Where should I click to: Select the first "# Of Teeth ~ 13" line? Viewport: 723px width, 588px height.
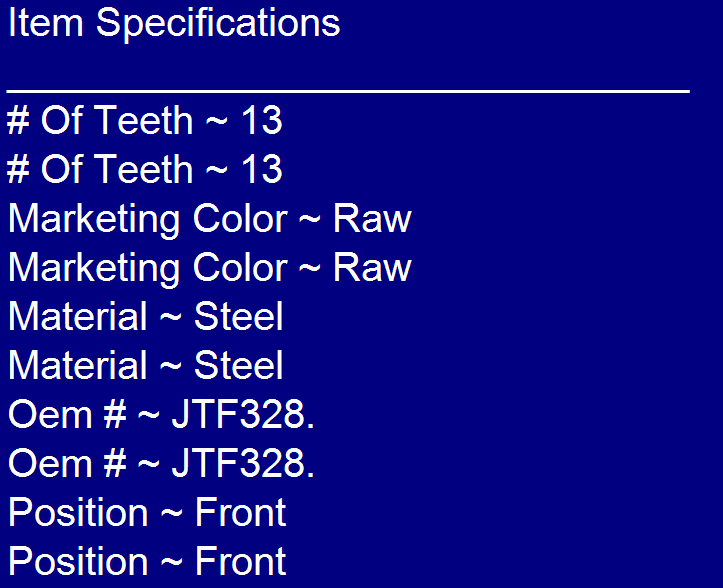coord(145,121)
